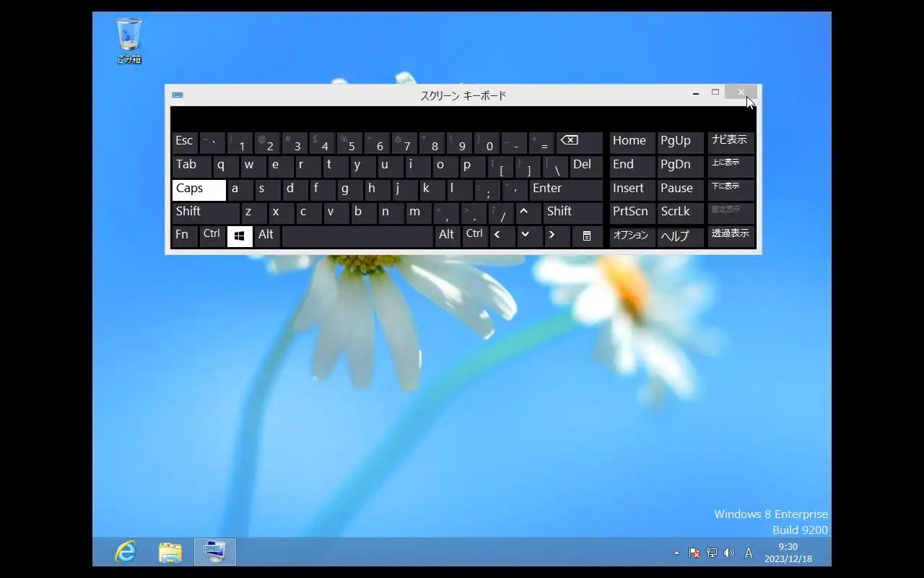Click the p key

(x=473, y=166)
